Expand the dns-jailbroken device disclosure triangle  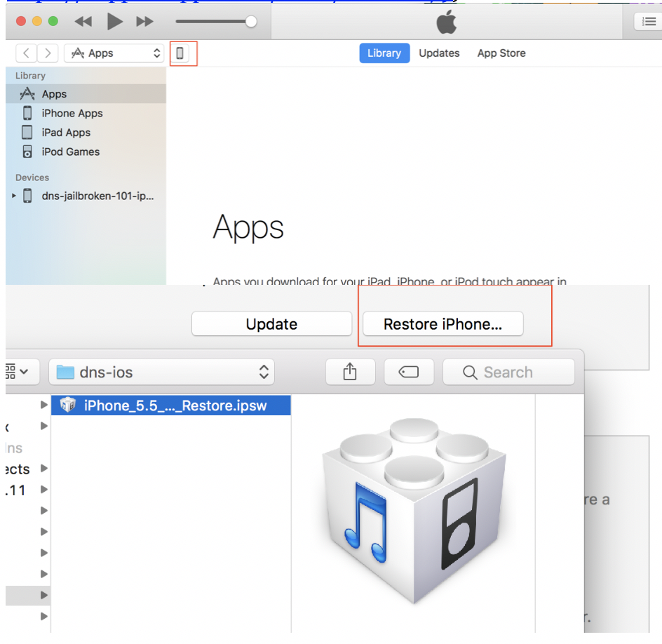[14, 196]
